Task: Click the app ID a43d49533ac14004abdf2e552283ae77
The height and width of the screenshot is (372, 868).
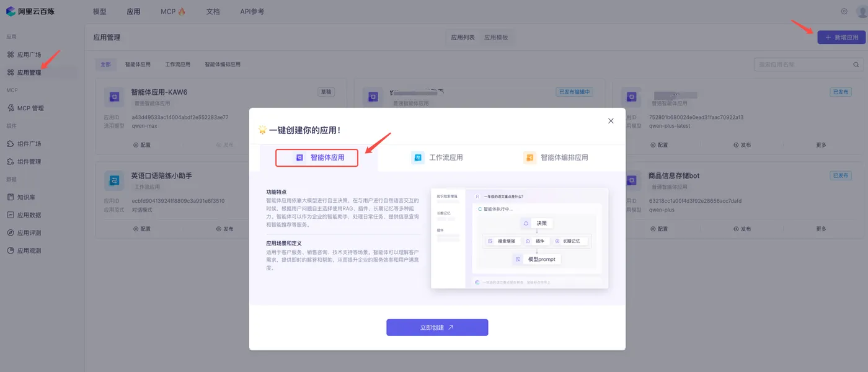Action: pos(180,117)
